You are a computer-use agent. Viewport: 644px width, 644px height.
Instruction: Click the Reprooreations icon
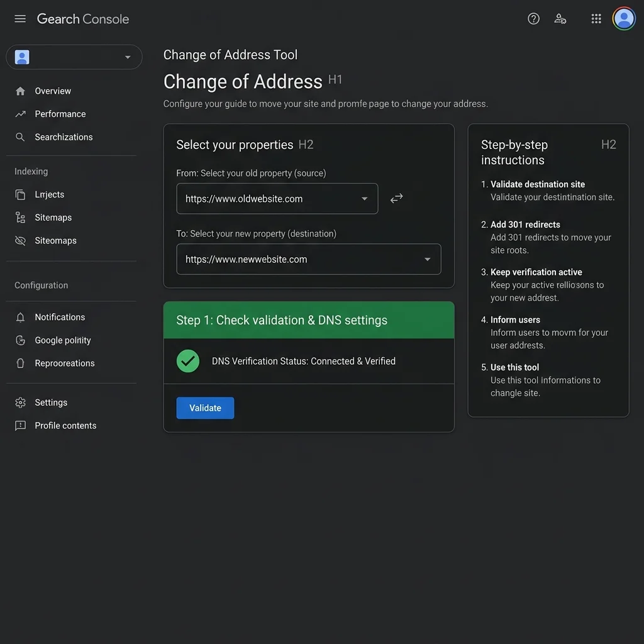pos(20,363)
